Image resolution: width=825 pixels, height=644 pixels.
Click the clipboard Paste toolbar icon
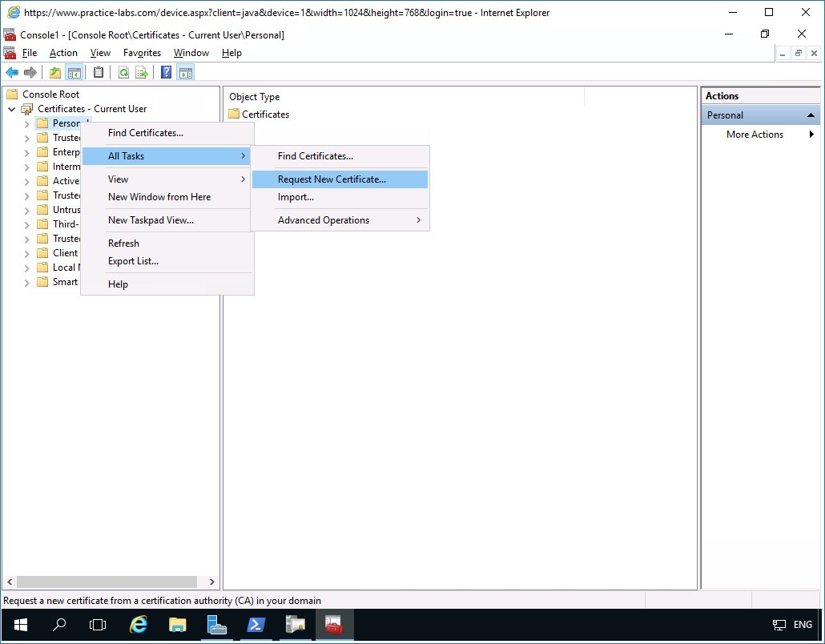(x=99, y=73)
